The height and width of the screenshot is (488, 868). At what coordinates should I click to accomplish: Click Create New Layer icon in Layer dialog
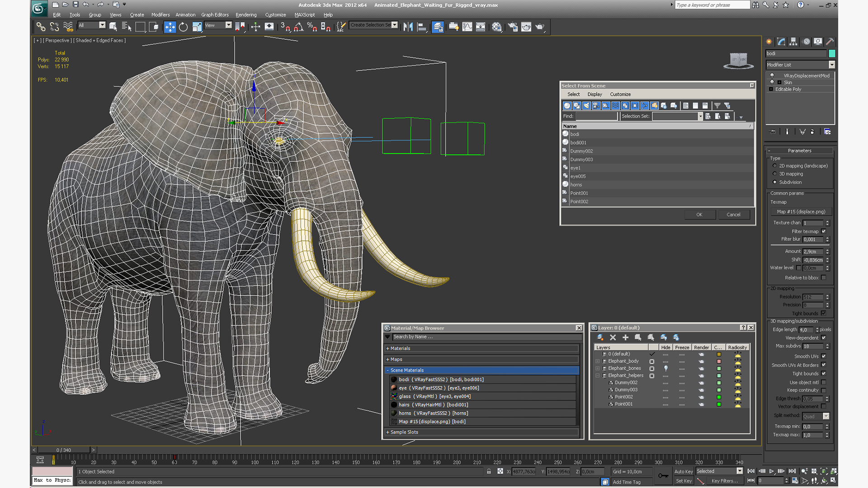click(600, 337)
